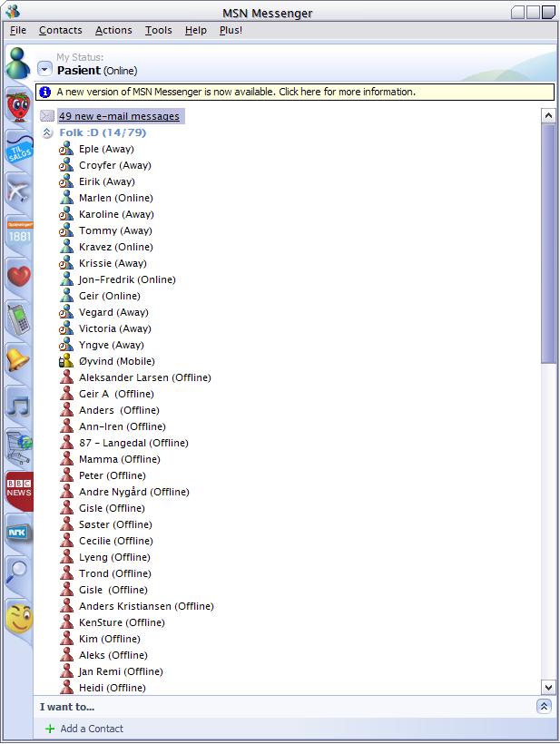Screen dimensions: 560x744
Task: Select contact Croyfer (Away)
Action: point(115,165)
